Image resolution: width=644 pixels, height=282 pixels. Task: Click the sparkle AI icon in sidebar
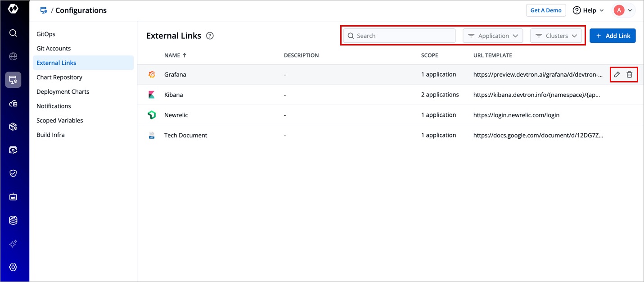13,244
